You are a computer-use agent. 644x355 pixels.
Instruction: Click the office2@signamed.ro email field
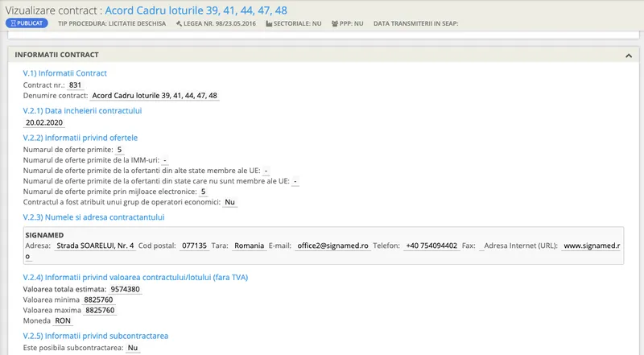tap(332, 246)
